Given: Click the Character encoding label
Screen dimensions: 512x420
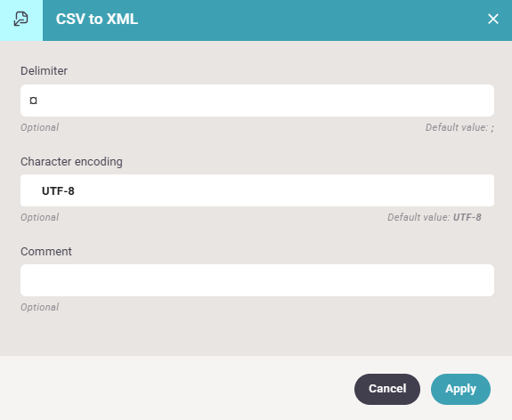Looking at the screenshot, I should (x=71, y=162).
